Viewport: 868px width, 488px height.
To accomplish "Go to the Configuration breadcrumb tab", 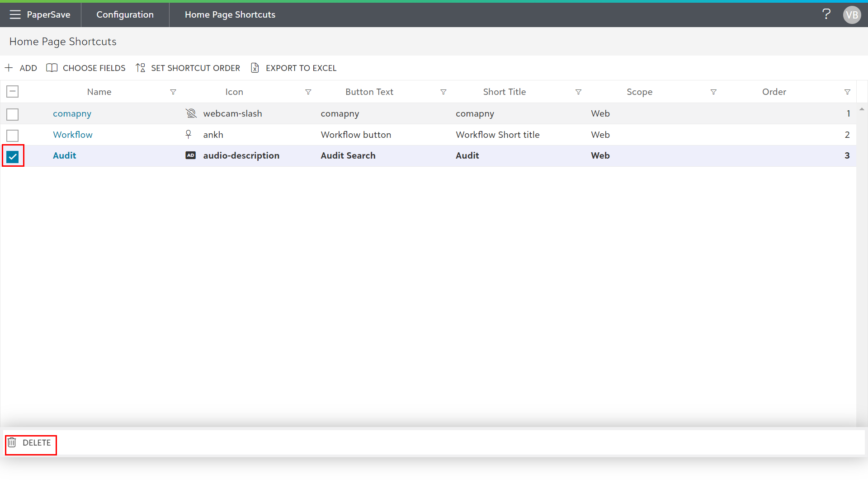I will pos(125,14).
